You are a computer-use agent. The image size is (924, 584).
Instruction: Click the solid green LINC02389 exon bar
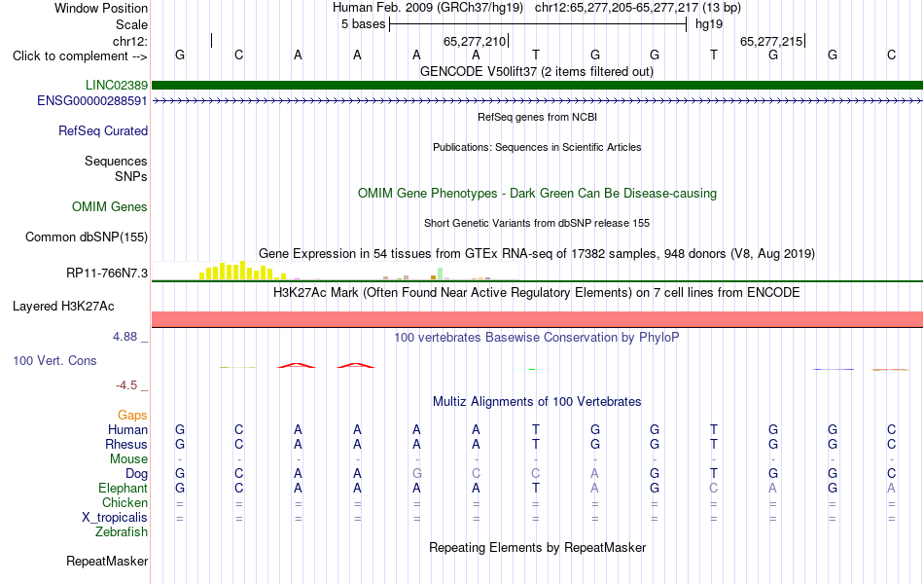[x=537, y=85]
